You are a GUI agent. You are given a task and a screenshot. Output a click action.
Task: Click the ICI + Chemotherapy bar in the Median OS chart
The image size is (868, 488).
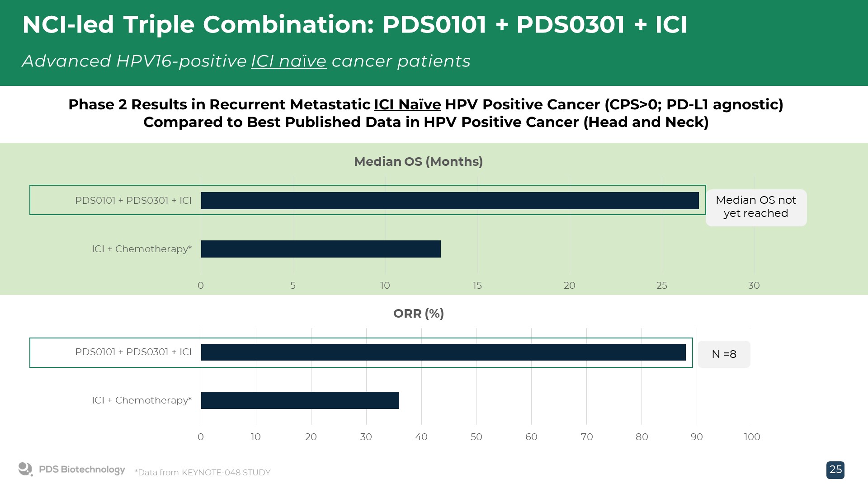click(x=321, y=249)
